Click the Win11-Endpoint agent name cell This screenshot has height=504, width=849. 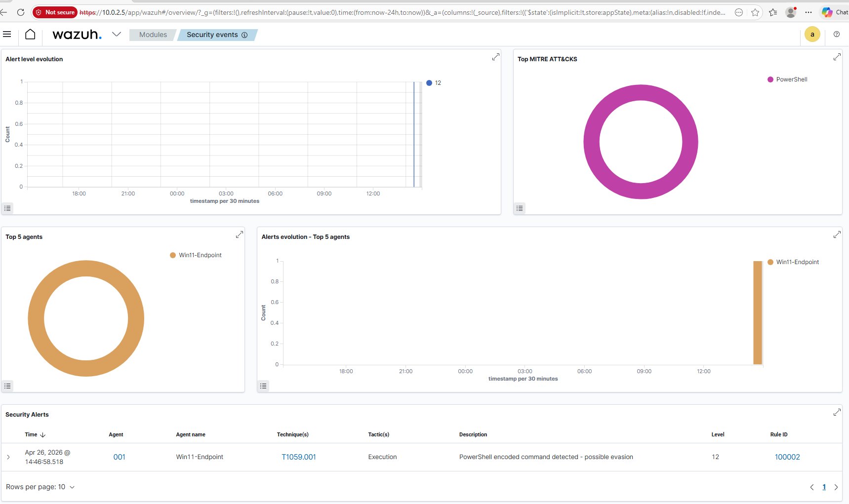click(x=200, y=457)
